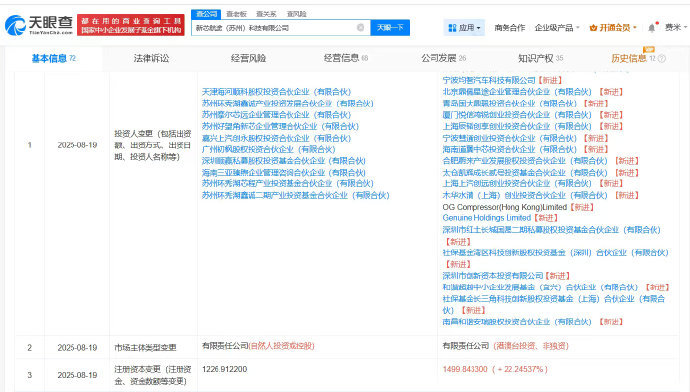Switch to the 法律诉讼 tab

(151, 59)
